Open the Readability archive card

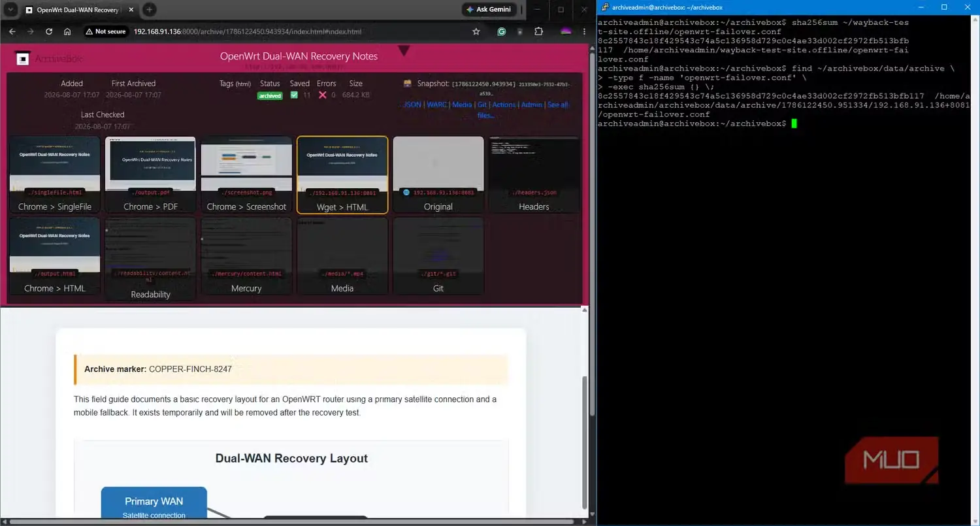coord(150,258)
